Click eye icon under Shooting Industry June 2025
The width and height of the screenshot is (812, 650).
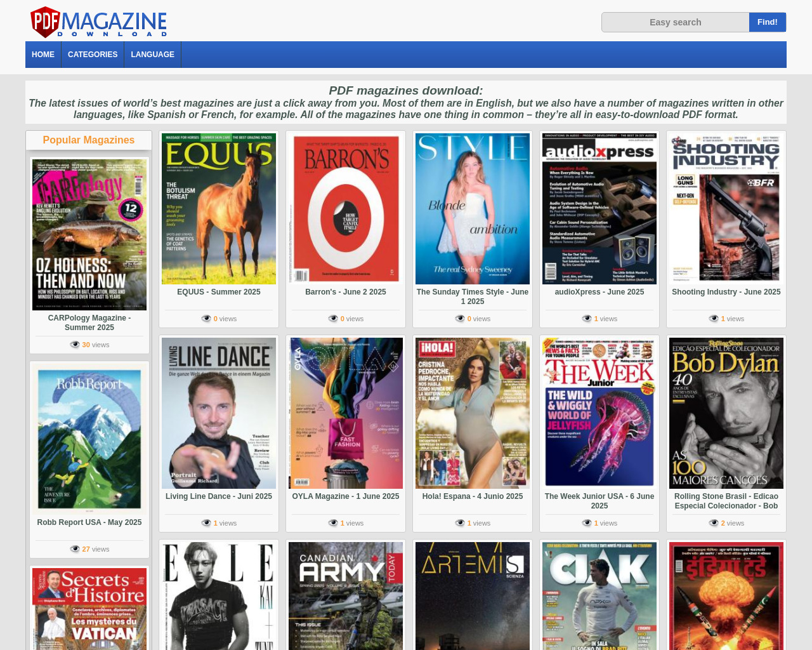[714, 319]
